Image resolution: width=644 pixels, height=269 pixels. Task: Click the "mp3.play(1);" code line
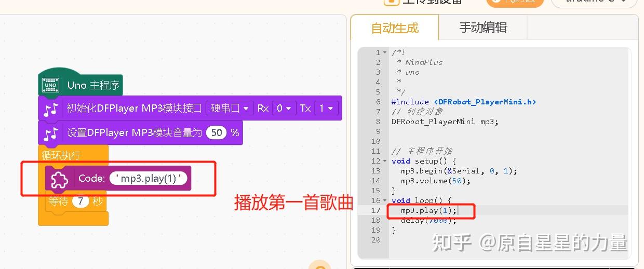click(428, 210)
